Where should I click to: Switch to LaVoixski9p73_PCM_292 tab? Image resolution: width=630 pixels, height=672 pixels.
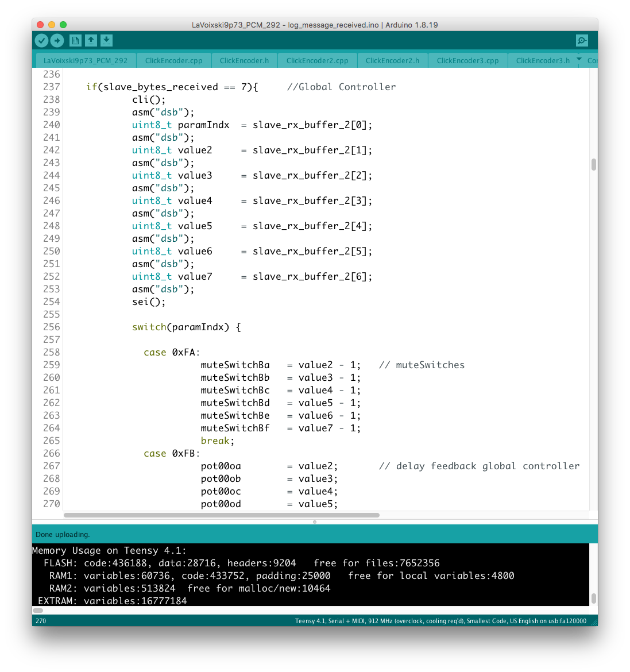86,60
